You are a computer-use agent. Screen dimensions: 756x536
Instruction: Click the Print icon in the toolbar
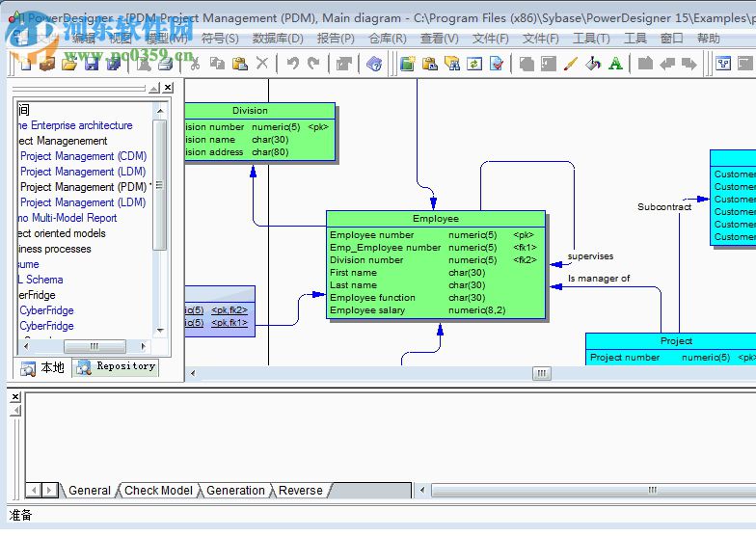(x=166, y=64)
